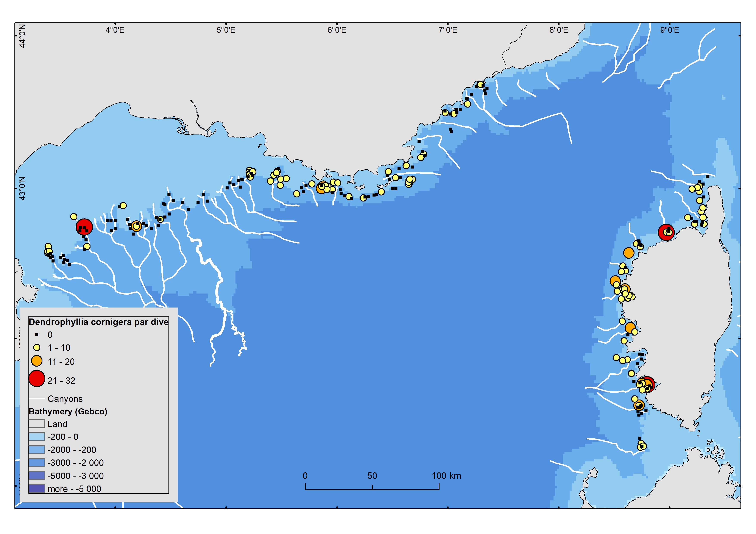Click the black square symbol for 0 in legend

tap(37, 335)
